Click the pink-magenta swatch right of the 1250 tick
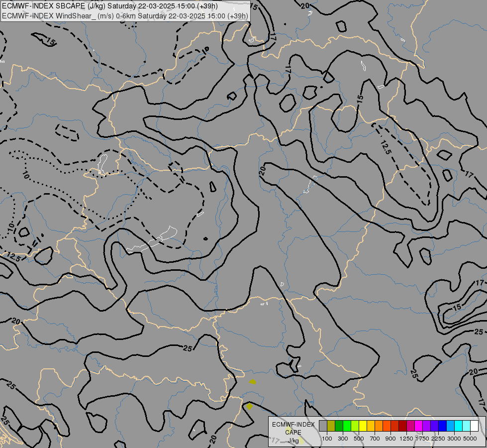 click(410, 426)
